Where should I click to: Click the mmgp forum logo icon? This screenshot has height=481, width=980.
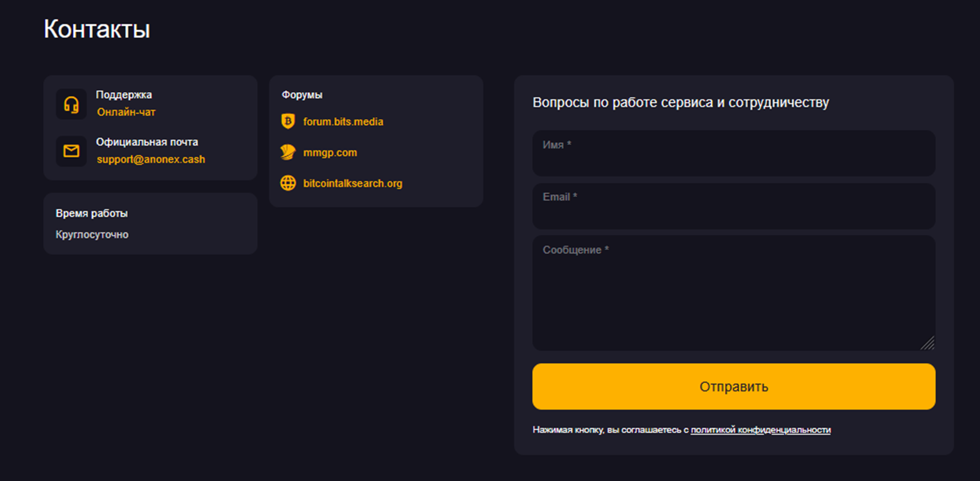(x=288, y=152)
